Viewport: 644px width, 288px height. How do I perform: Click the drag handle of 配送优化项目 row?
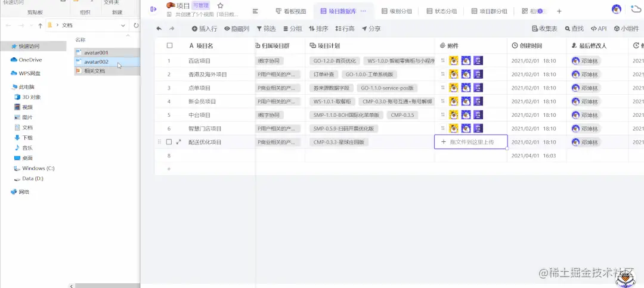pos(159,142)
